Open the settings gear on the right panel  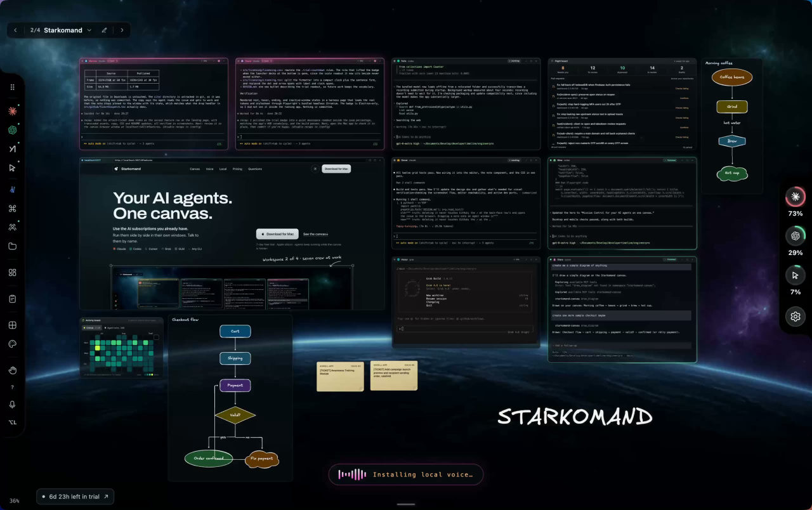coord(795,317)
